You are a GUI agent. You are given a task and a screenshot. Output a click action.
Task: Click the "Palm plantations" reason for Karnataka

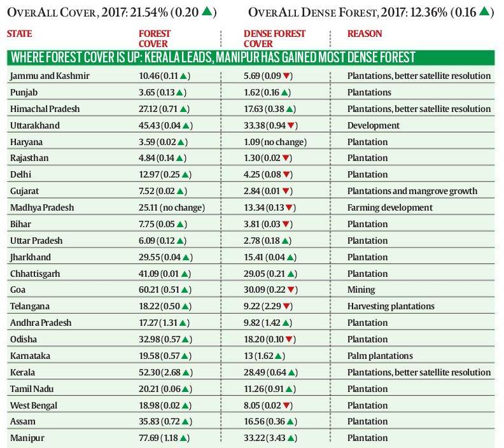click(x=380, y=356)
